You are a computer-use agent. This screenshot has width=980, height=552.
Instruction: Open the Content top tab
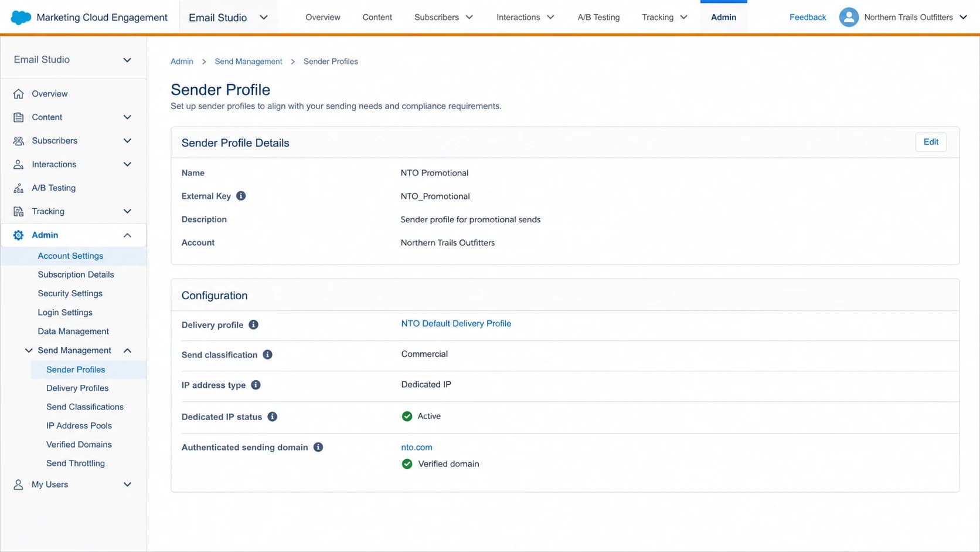377,18
